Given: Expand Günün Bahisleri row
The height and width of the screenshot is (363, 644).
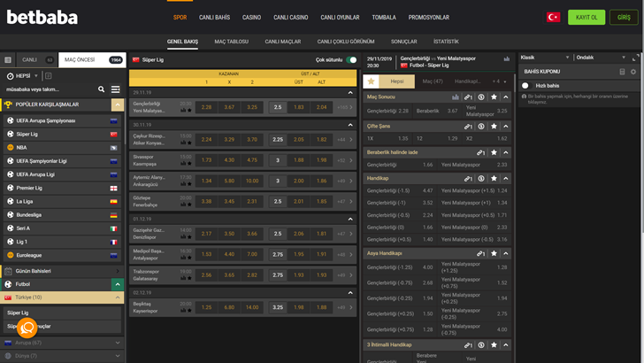Looking at the screenshot, I should (x=62, y=271).
